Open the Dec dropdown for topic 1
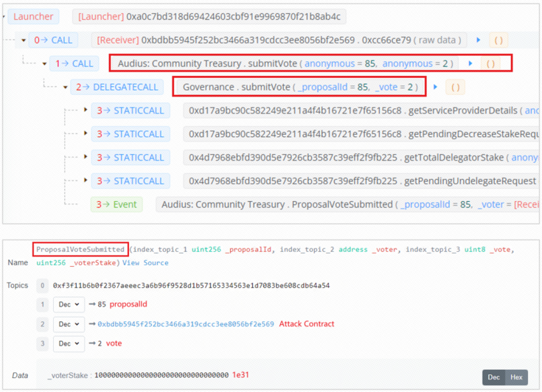 point(69,304)
